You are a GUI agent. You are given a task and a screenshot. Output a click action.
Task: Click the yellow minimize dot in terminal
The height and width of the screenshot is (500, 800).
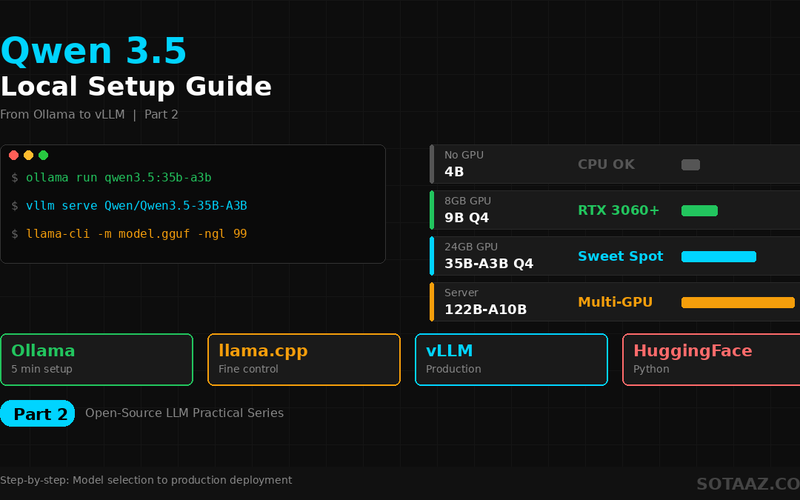pyautogui.click(x=29, y=155)
